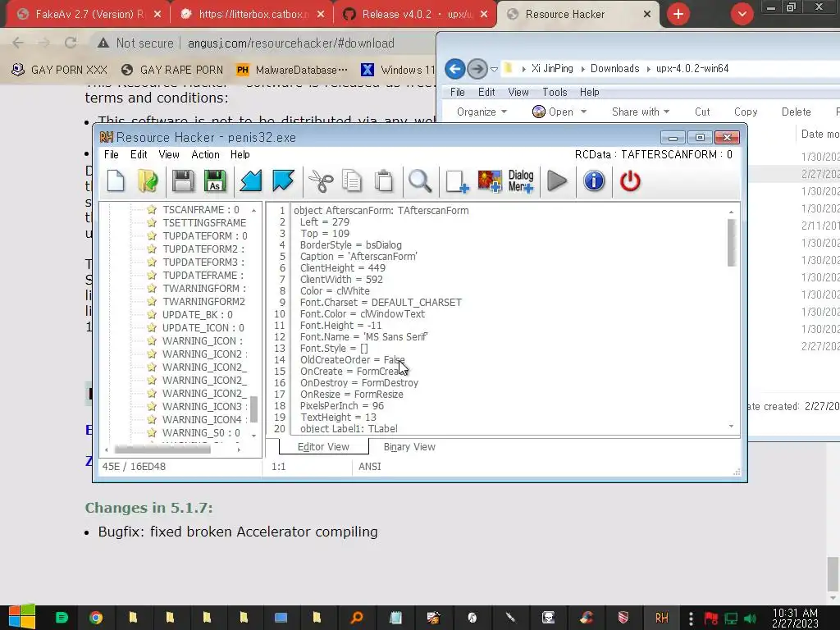This screenshot has height=630, width=840.
Task: Add an image resource icon
Action: tap(489, 181)
